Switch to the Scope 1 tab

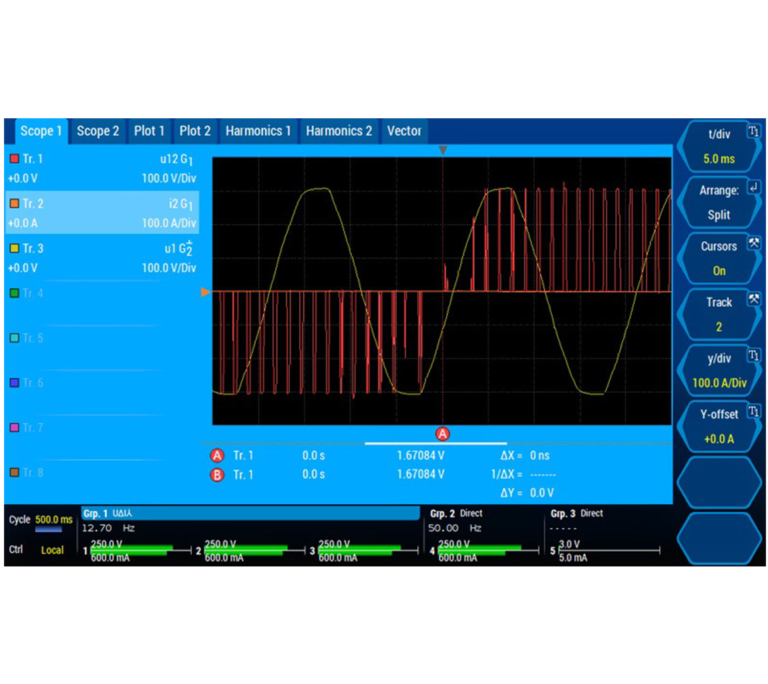coord(41,131)
